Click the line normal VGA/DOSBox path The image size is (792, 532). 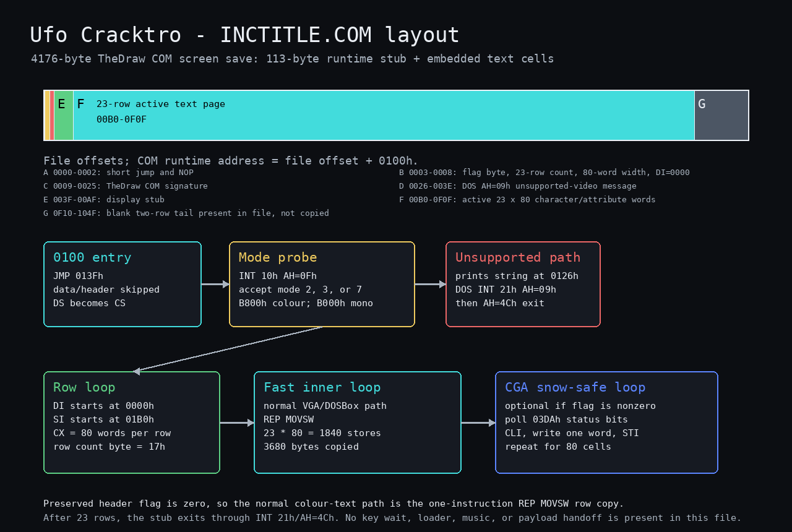(x=325, y=406)
